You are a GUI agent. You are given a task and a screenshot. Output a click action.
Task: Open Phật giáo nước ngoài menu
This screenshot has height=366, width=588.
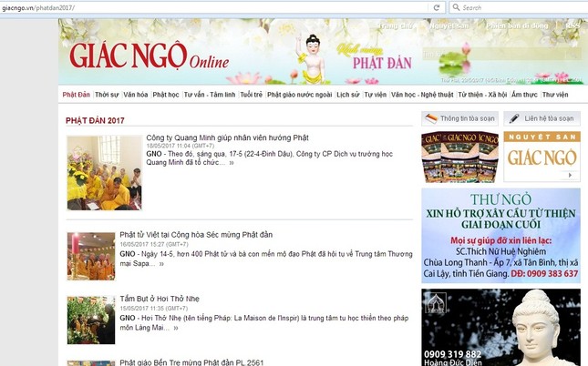(300, 95)
